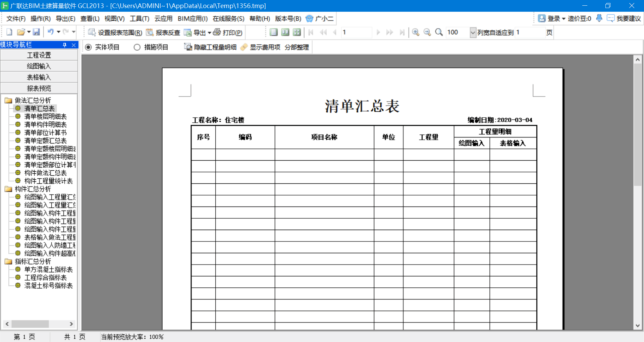Go to first page icon
The width and height of the screenshot is (644, 342).
(311, 32)
